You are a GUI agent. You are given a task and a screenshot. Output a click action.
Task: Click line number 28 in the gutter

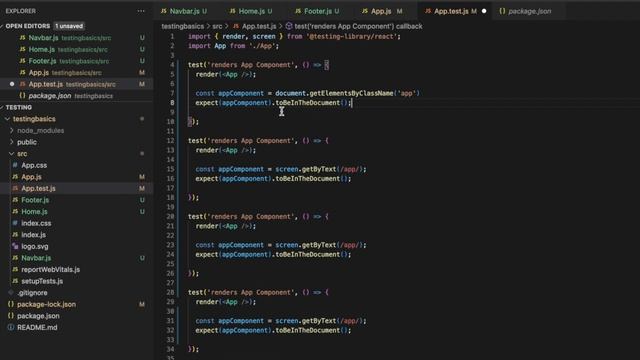tap(170, 292)
